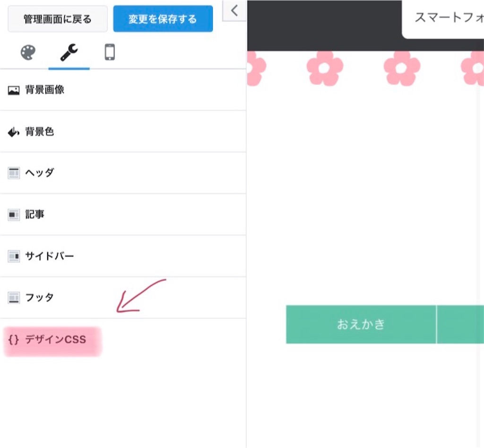Switch to the 変更を保存する action
The image size is (484, 448).
[163, 18]
